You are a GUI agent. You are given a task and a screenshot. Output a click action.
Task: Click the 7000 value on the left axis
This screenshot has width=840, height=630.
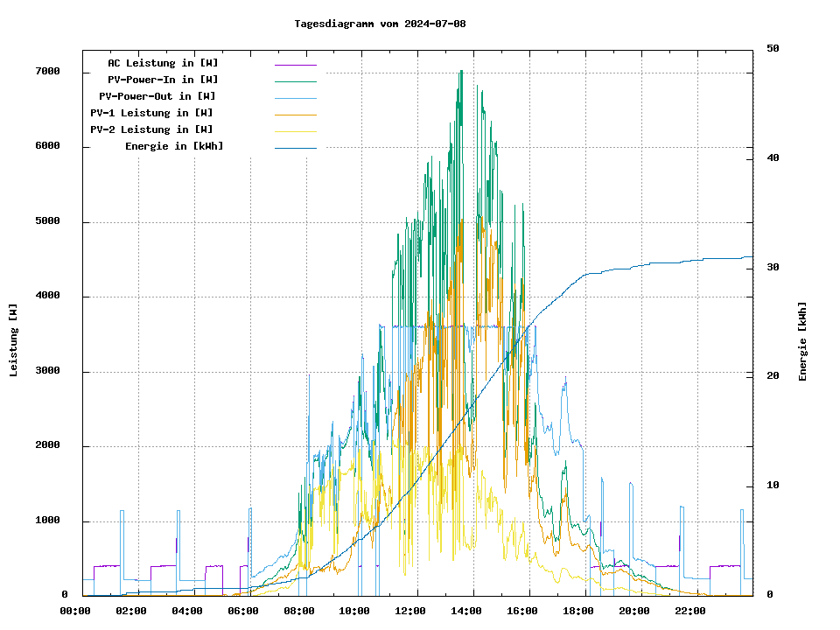point(47,72)
